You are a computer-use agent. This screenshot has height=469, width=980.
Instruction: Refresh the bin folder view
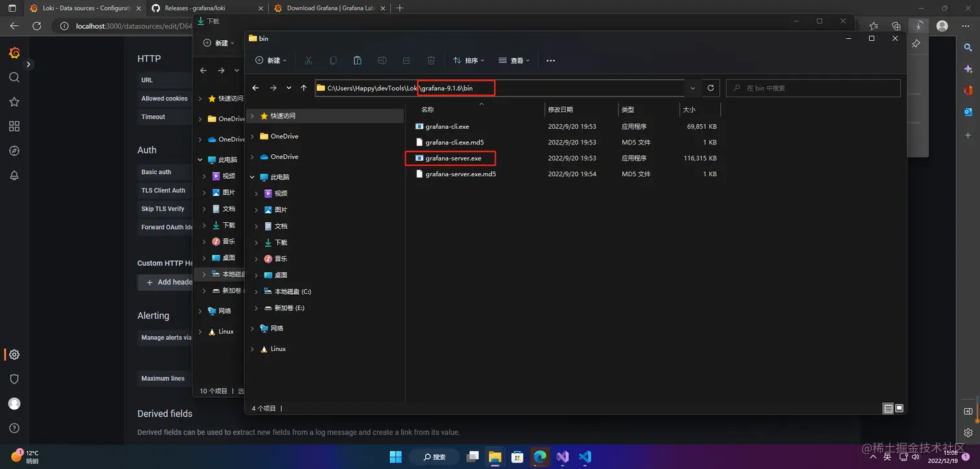(711, 88)
